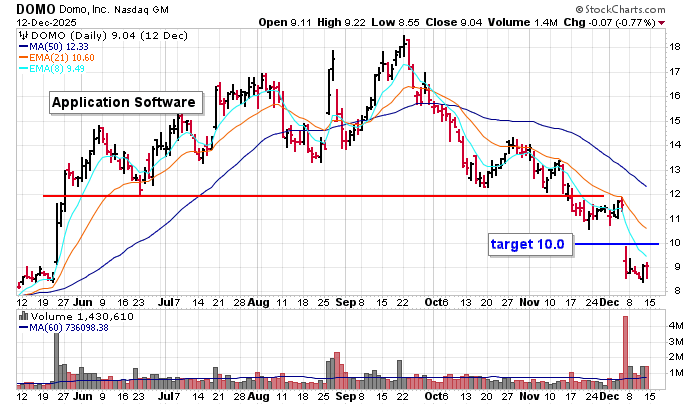Viewport: 700px width, 405px height.
Task: Click the blue target line at 10
Action: pyautogui.click(x=620, y=244)
